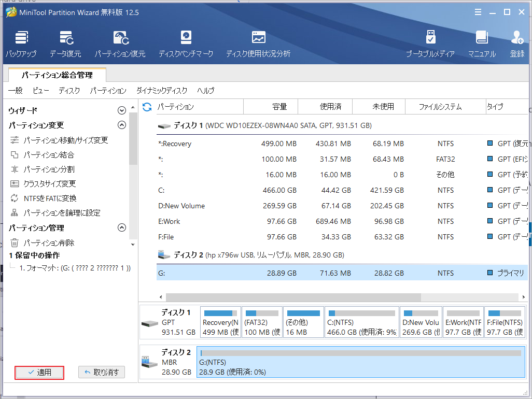Refresh the partition list
The image size is (532, 399).
[148, 106]
